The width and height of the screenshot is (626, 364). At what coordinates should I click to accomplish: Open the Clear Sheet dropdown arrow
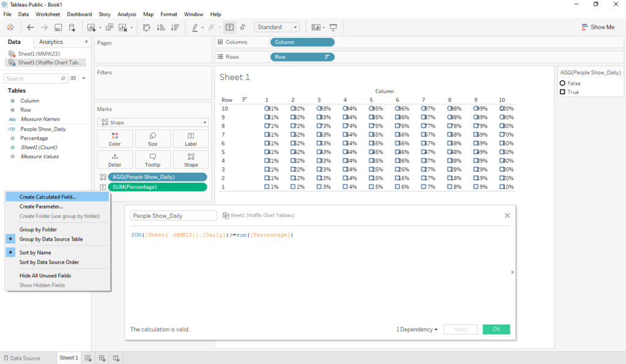(131, 27)
